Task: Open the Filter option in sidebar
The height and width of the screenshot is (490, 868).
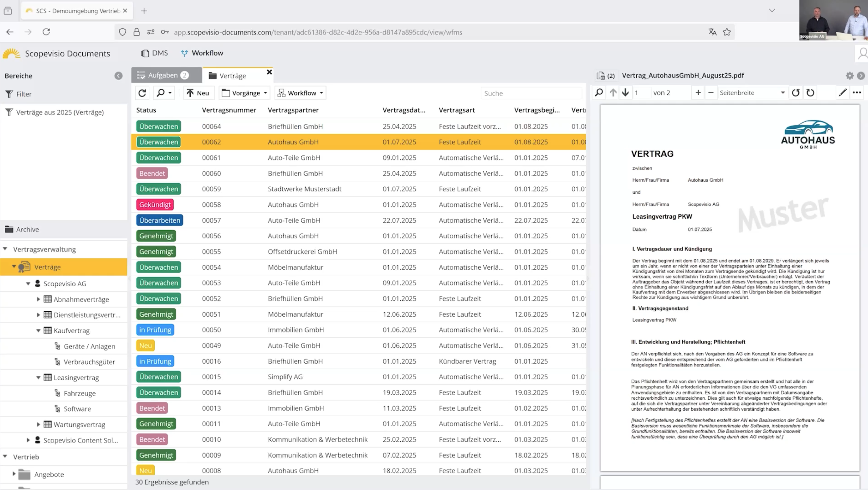Action: [18, 94]
